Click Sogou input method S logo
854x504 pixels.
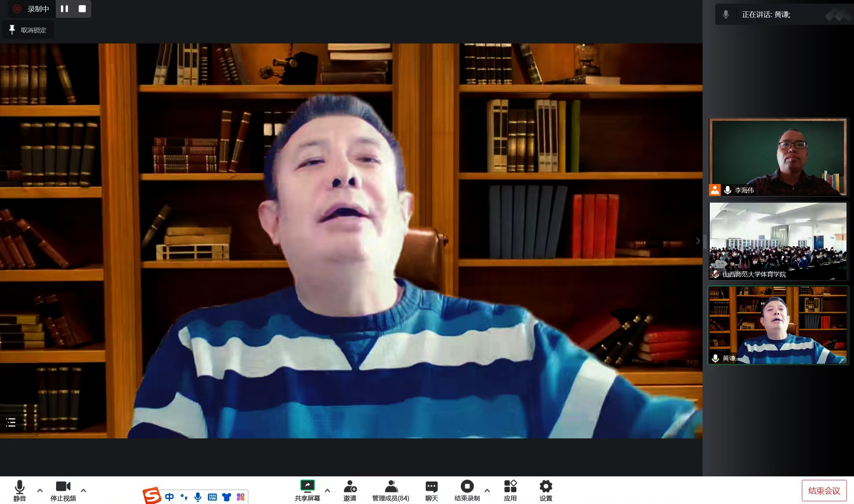(152, 495)
